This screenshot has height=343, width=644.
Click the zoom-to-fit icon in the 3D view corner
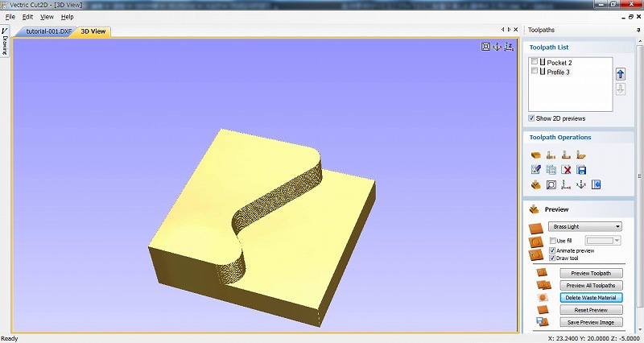485,47
